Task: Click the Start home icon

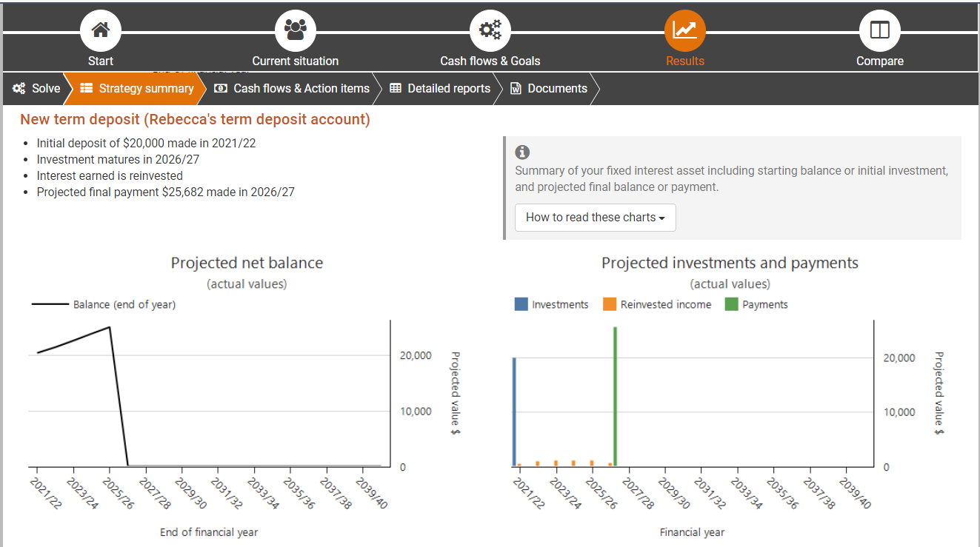Action: [x=101, y=31]
